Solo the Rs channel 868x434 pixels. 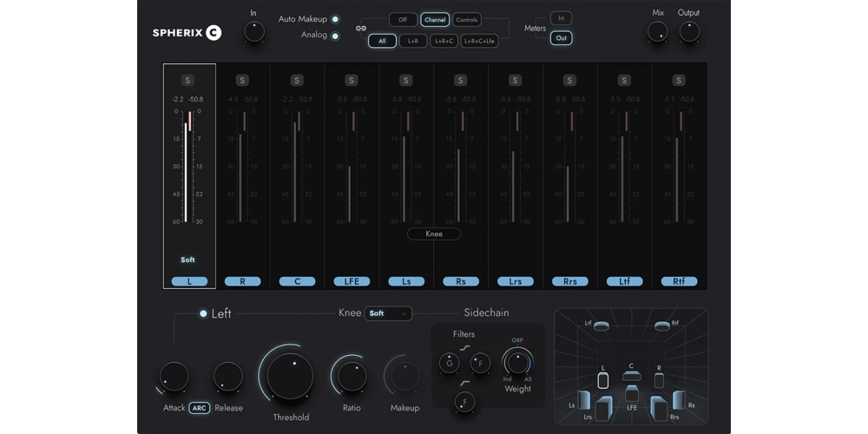tap(461, 80)
